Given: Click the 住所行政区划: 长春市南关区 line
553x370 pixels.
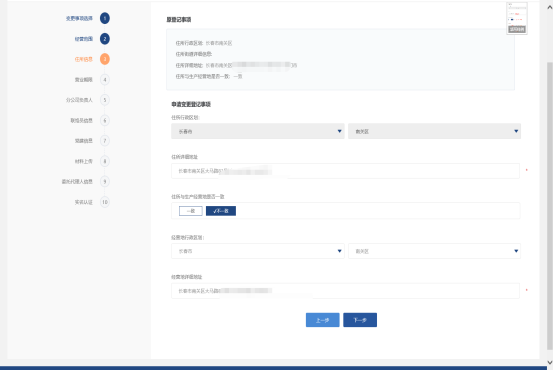Looking at the screenshot, I should [x=204, y=43].
